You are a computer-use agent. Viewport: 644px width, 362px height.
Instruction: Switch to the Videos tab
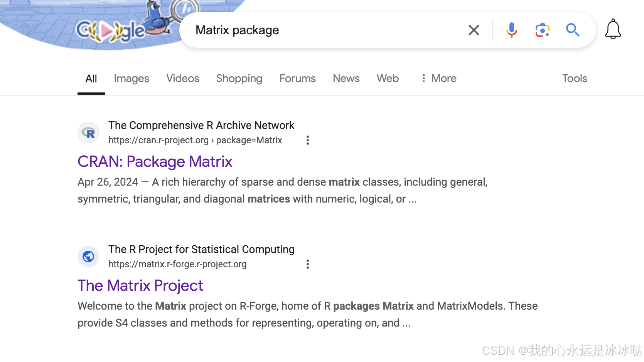(183, 79)
